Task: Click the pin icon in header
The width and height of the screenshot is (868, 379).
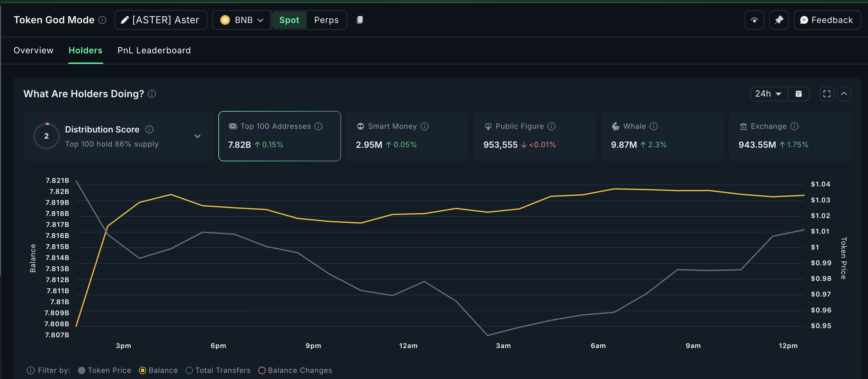Action: click(x=779, y=20)
